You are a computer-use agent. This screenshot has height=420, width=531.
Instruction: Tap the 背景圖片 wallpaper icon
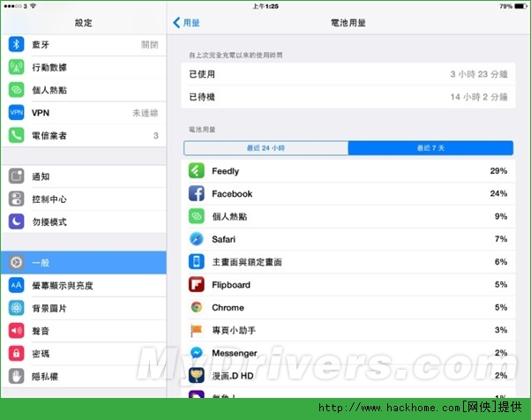point(16,308)
